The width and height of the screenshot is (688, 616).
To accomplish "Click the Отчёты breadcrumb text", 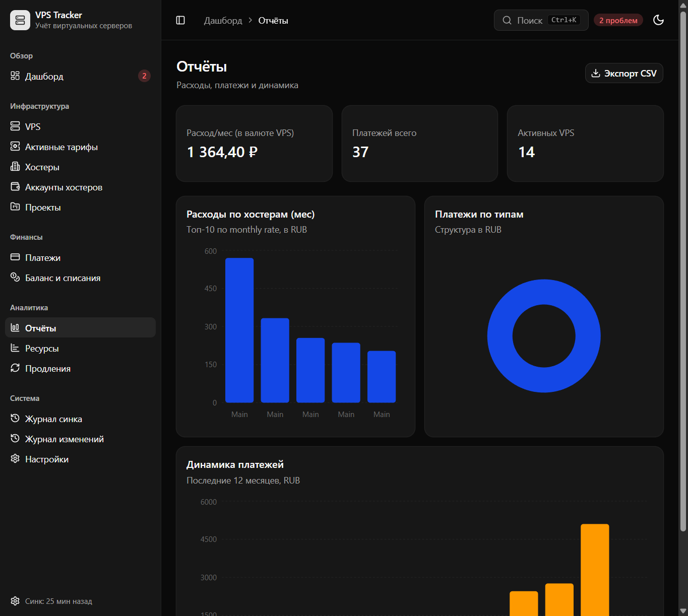I will (x=273, y=20).
